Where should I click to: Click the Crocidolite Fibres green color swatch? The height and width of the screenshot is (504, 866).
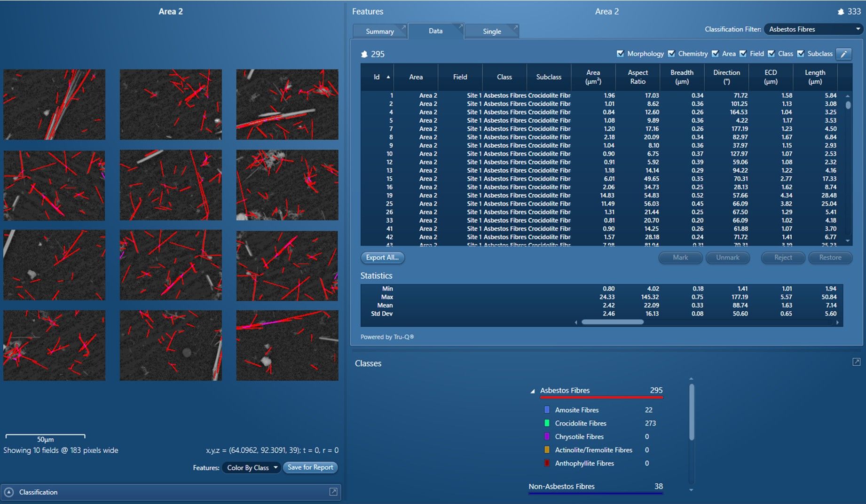(x=547, y=423)
